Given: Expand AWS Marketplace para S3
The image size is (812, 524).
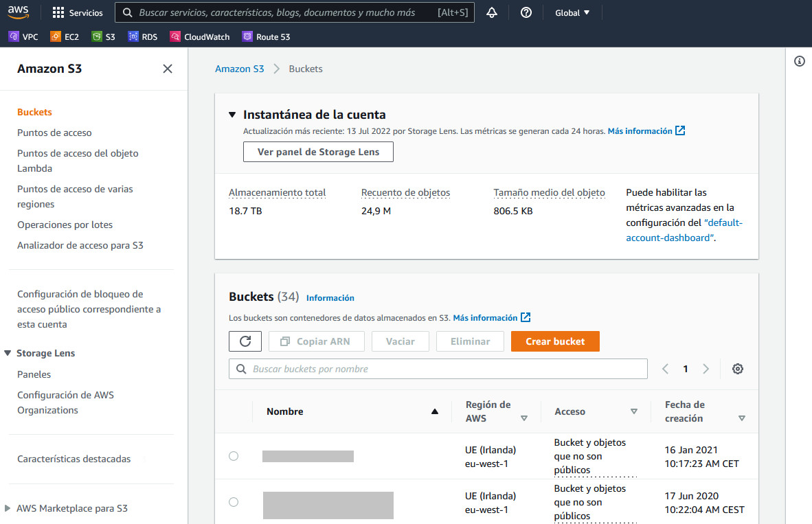Looking at the screenshot, I should (x=8, y=508).
